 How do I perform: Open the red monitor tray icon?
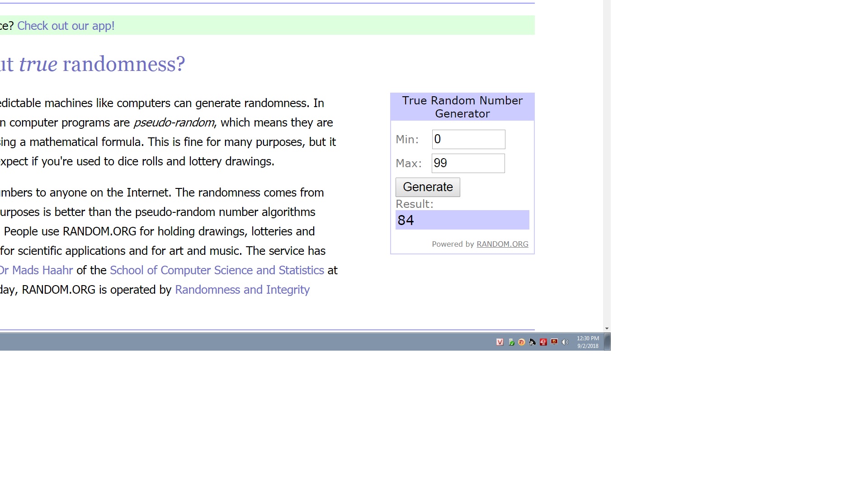click(x=554, y=342)
